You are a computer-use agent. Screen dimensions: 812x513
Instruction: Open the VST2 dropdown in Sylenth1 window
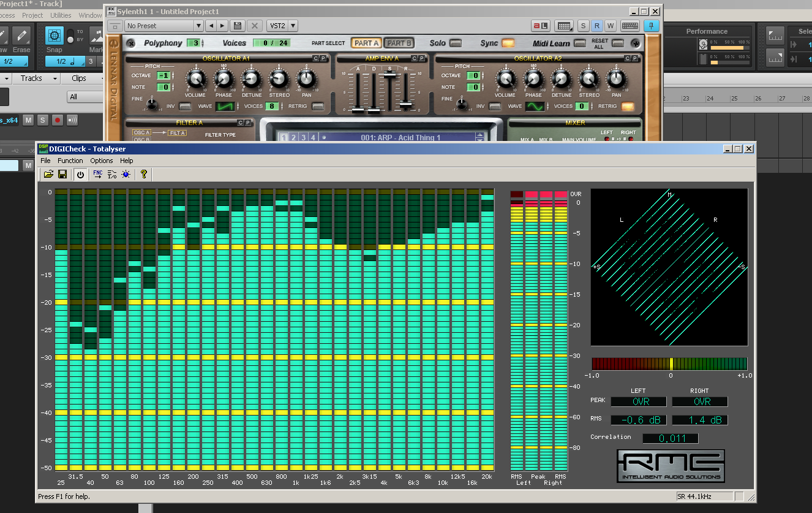click(x=282, y=26)
